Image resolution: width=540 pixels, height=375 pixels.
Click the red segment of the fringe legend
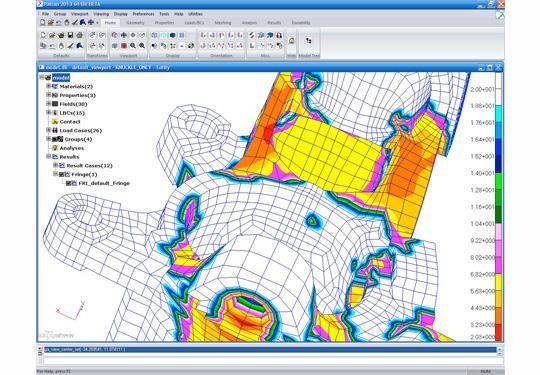498,332
